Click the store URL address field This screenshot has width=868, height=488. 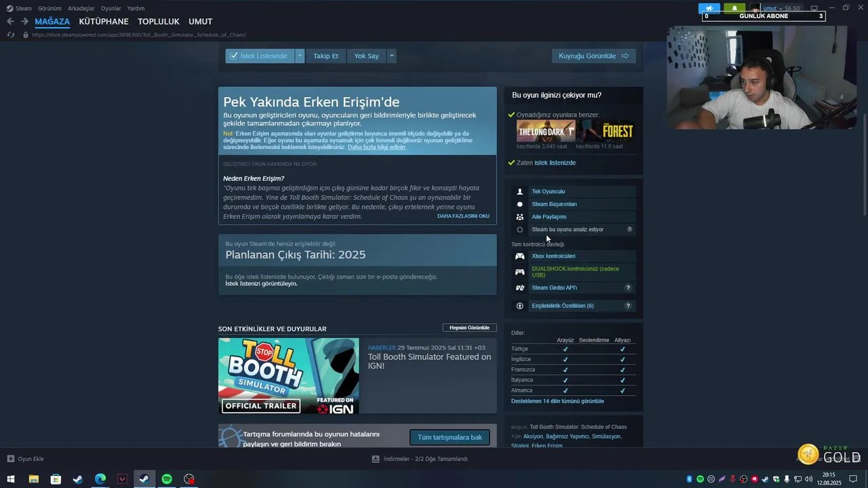[139, 35]
